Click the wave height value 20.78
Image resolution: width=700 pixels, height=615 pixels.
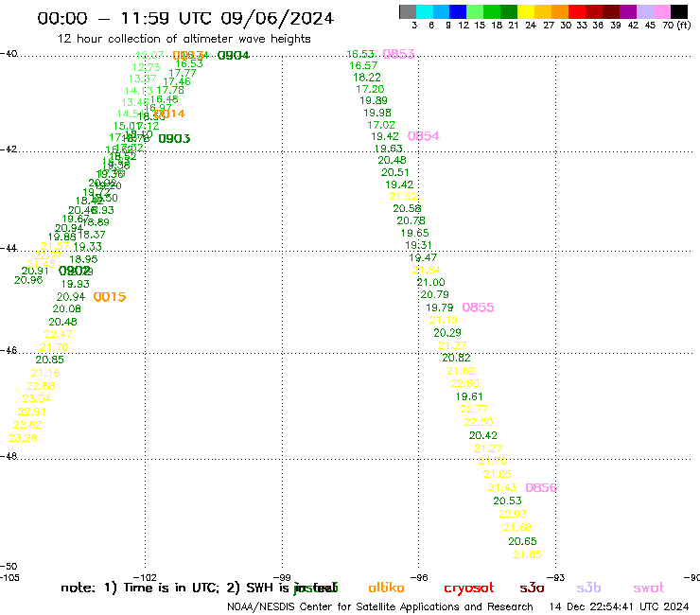(x=411, y=220)
